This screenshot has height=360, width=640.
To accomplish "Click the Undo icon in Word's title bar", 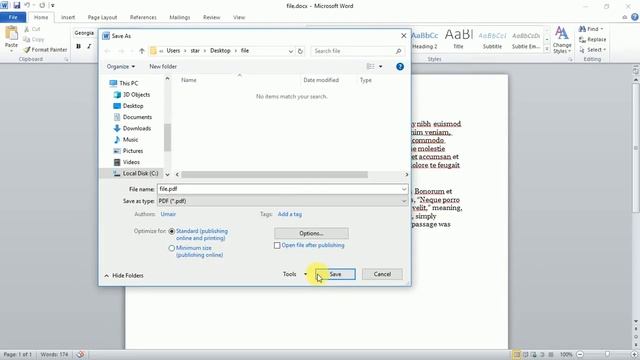I will coord(27,5).
